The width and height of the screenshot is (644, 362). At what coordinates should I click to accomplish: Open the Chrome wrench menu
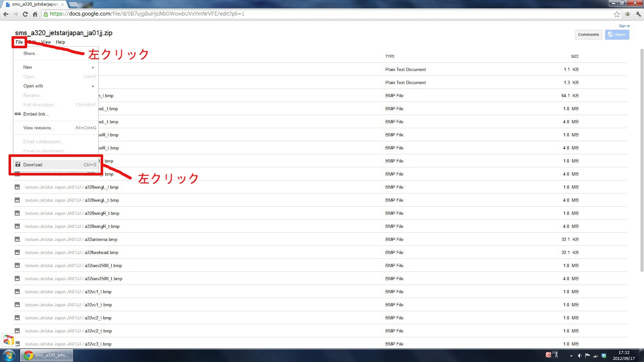pos(637,14)
